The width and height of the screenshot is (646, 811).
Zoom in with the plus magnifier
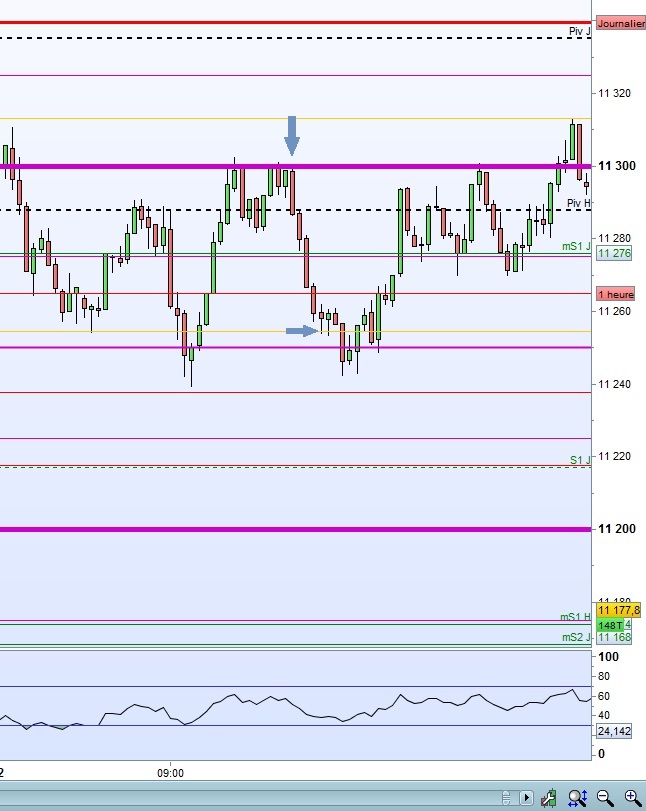point(633,798)
